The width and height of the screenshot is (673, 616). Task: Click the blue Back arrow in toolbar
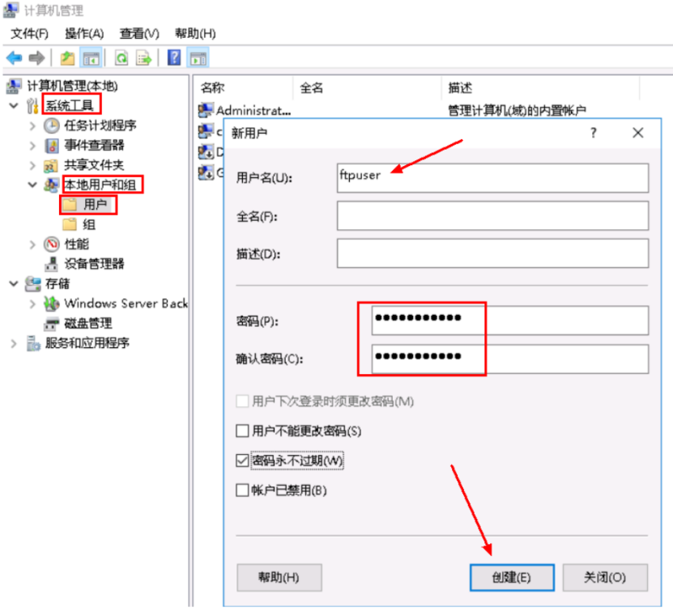tap(14, 57)
